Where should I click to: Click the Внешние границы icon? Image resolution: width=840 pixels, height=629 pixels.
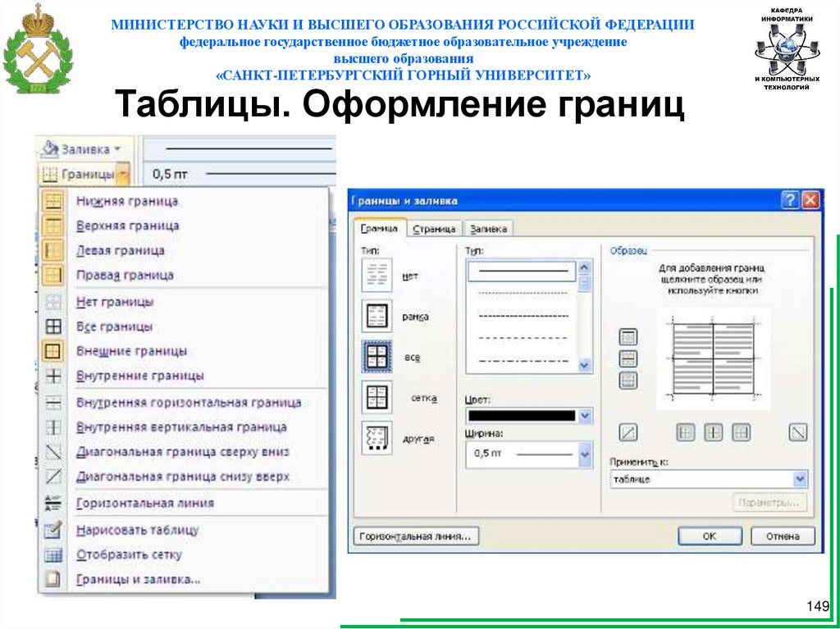click(53, 352)
